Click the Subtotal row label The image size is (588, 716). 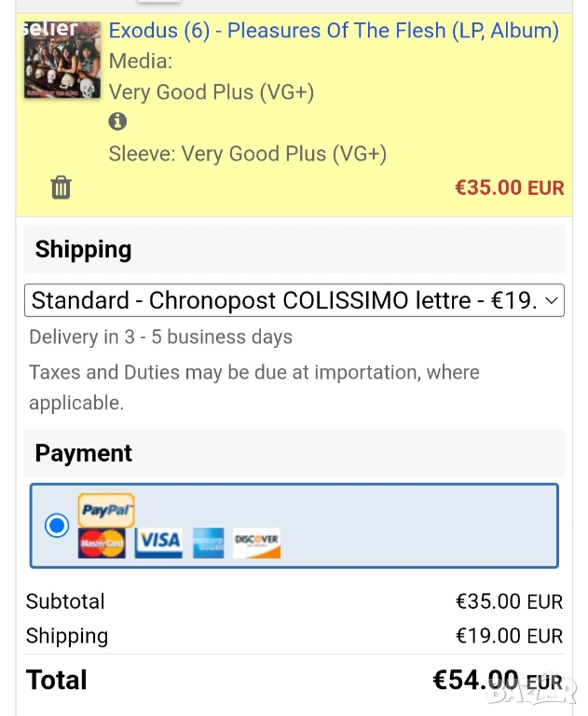click(x=65, y=601)
